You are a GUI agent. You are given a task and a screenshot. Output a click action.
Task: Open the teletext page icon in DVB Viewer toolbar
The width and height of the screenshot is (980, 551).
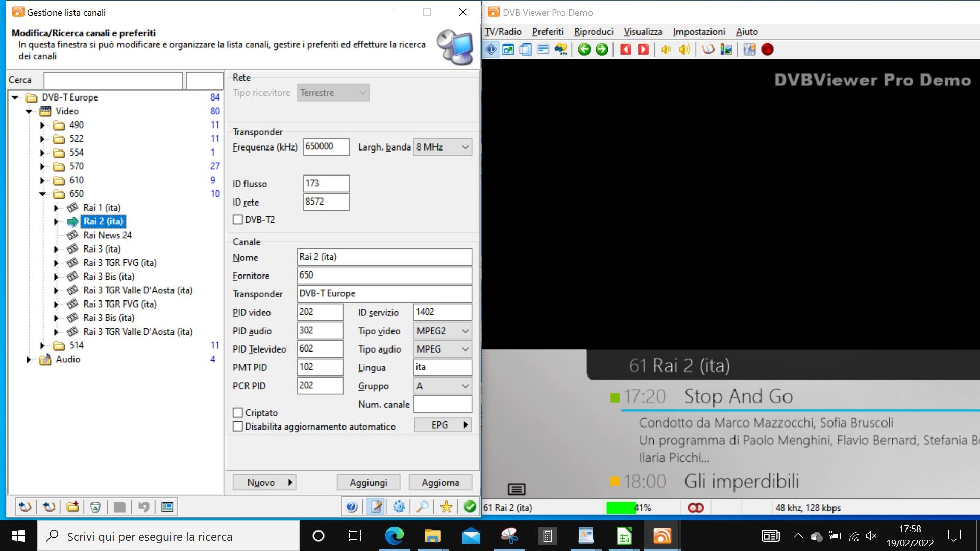[543, 49]
